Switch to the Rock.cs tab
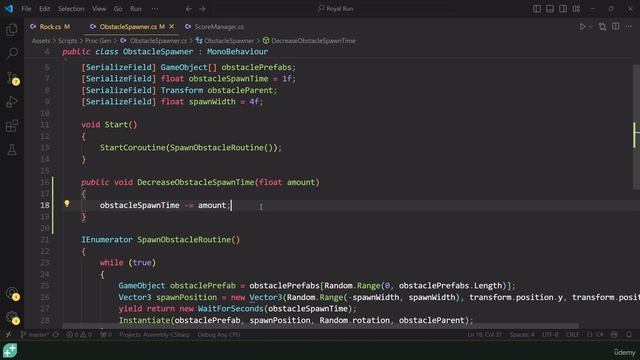The height and width of the screenshot is (360, 640). (50, 27)
